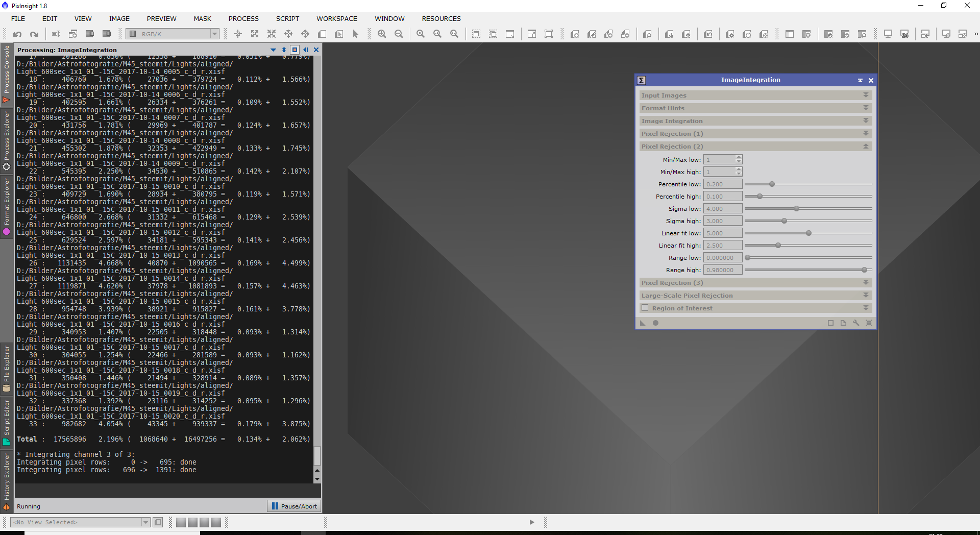Open the RESOURCES menu
The image size is (980, 535).
tap(441, 18)
